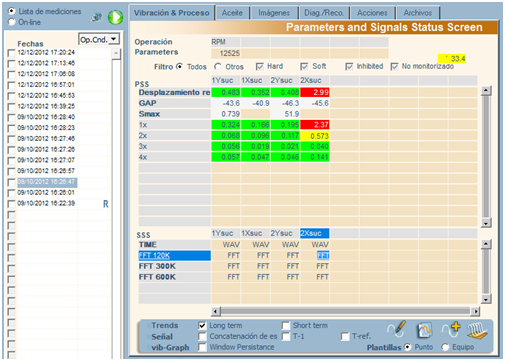Screen dimensions: 505x361
Task: Click the R marker in dates list
Action: [106, 204]
